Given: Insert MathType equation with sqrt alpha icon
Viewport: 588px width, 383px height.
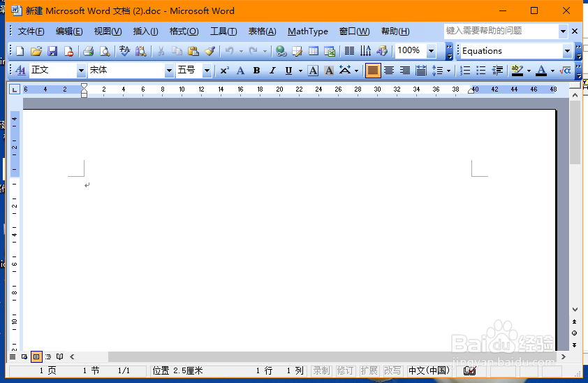Looking at the screenshot, I should click(x=565, y=71).
